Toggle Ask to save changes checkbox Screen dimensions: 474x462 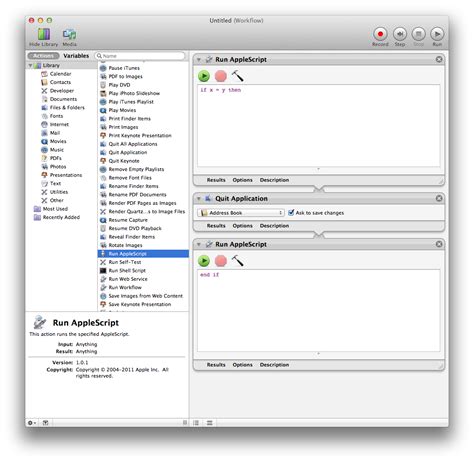(x=291, y=213)
